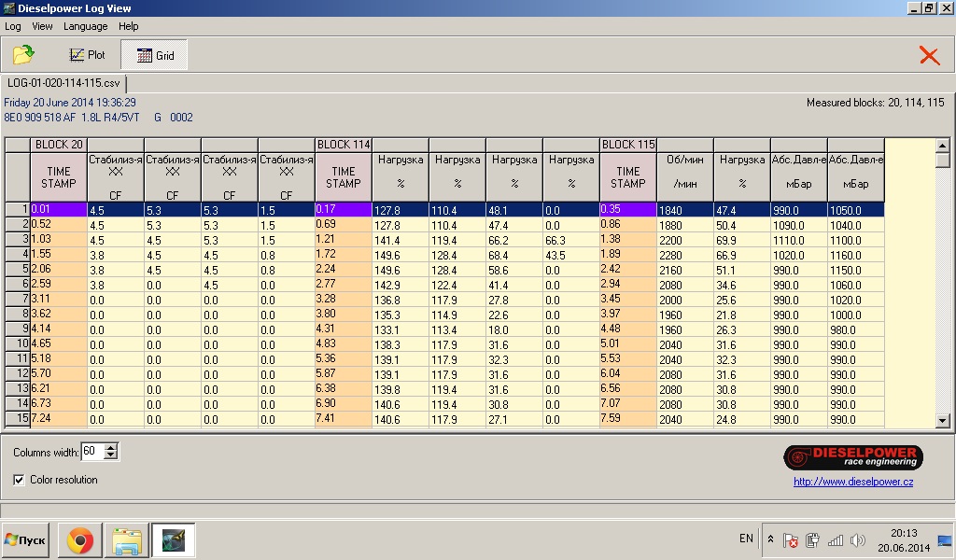Click the Action Center flag icon
The image size is (956, 560).
pos(790,539)
